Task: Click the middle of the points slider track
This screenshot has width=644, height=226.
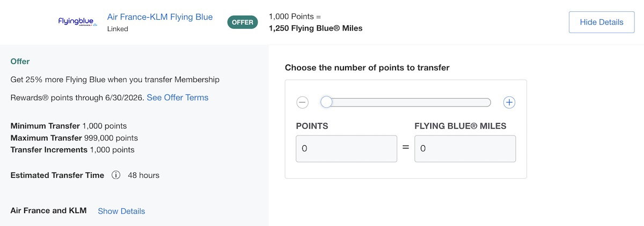Action: [406, 102]
